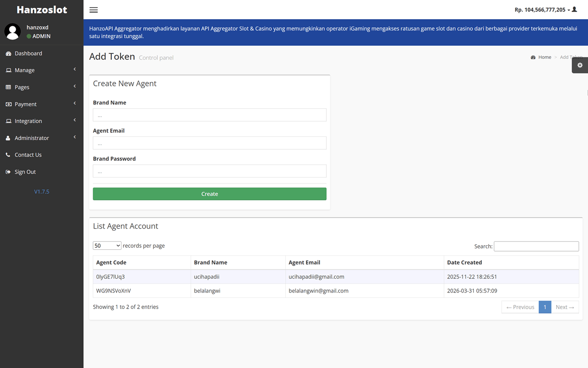Select Administrator in the sidebar
Image resolution: width=588 pixels, height=368 pixels.
point(42,138)
